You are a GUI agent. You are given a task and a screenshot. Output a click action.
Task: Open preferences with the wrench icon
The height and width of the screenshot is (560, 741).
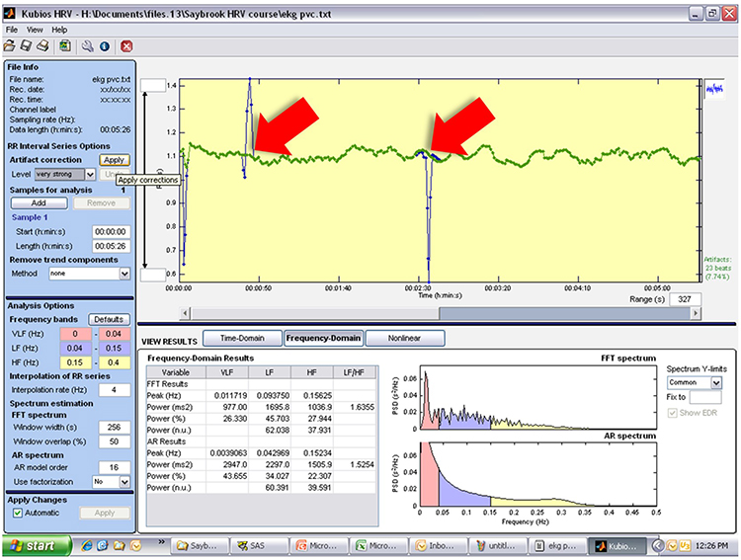tap(88, 45)
